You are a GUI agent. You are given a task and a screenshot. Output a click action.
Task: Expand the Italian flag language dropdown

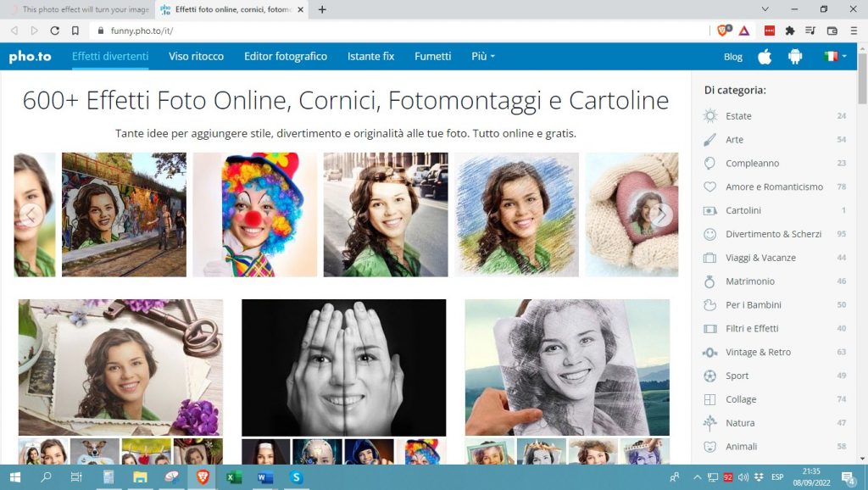[x=835, y=57]
